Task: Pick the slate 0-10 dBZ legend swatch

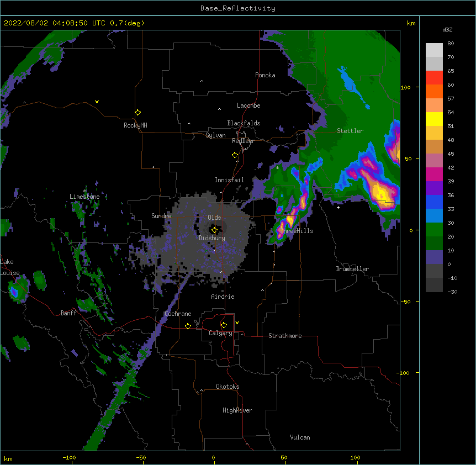Action: pyautogui.click(x=434, y=257)
